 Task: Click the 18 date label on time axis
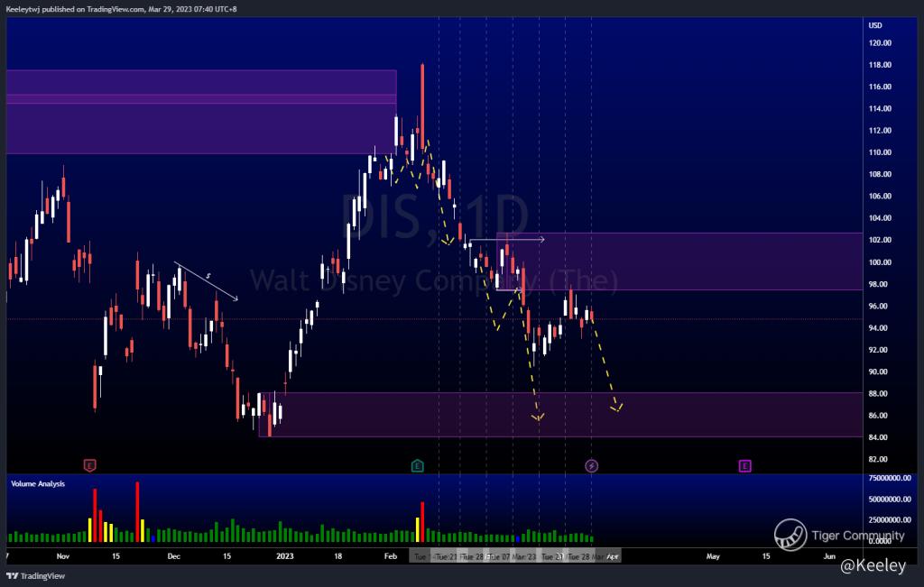click(x=337, y=555)
